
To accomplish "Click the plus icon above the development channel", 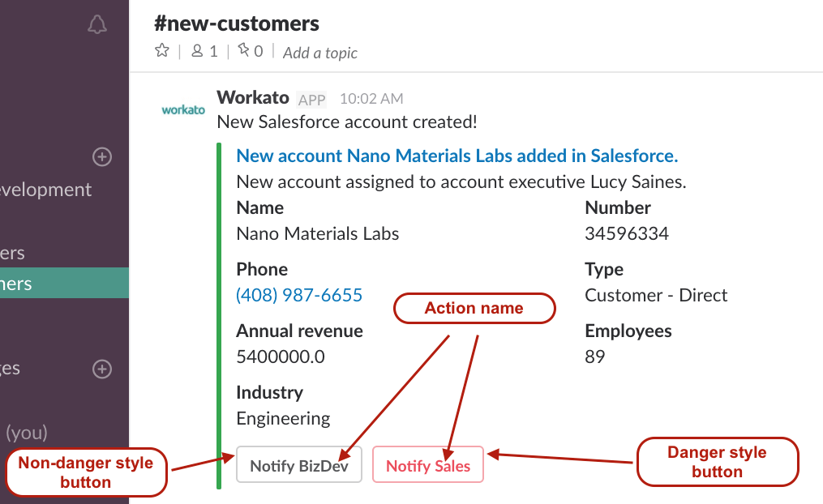I will coord(102,156).
